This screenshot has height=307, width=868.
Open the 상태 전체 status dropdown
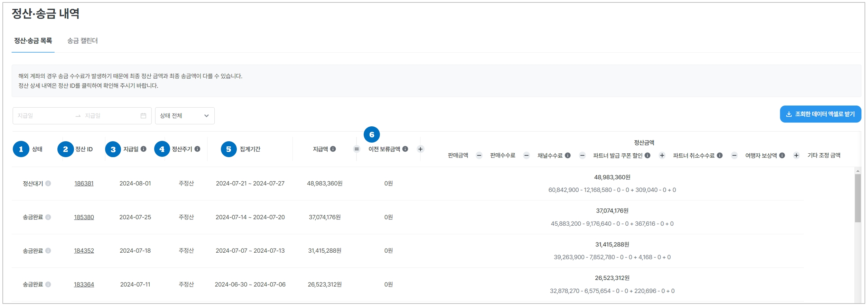click(185, 116)
